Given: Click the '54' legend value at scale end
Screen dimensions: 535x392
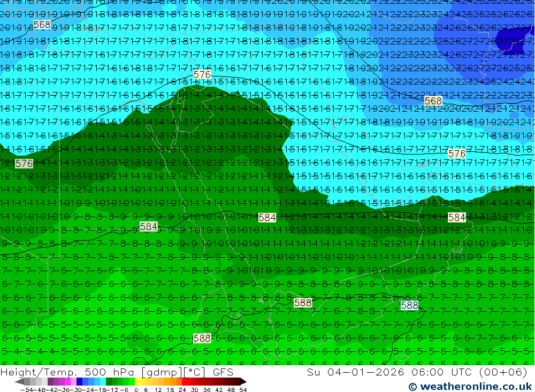Looking at the screenshot, I should coord(243,390).
